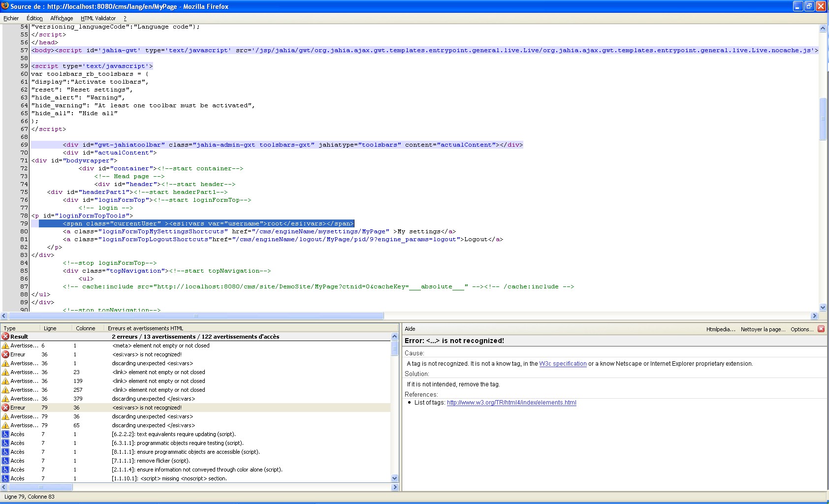
Task: Select 'missing <noscript> section' row
Action: tap(195, 478)
